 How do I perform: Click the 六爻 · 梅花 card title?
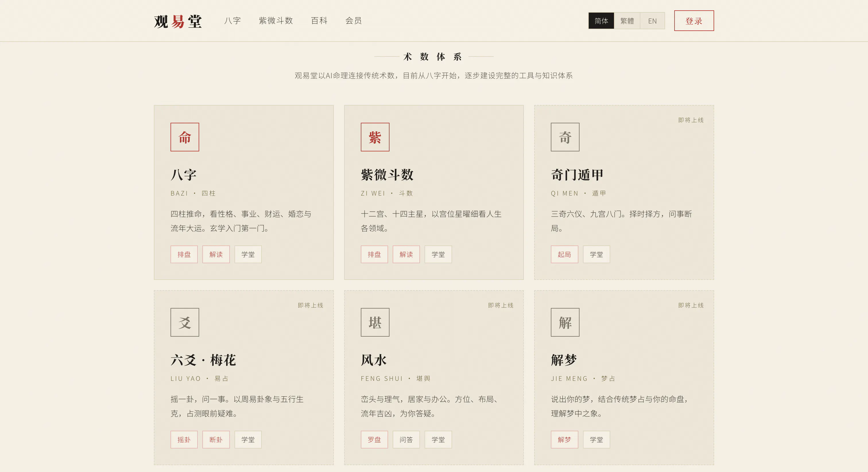pos(203,360)
